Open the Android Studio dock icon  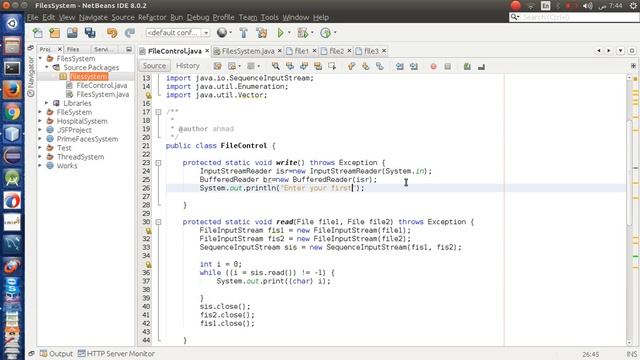coord(12,178)
